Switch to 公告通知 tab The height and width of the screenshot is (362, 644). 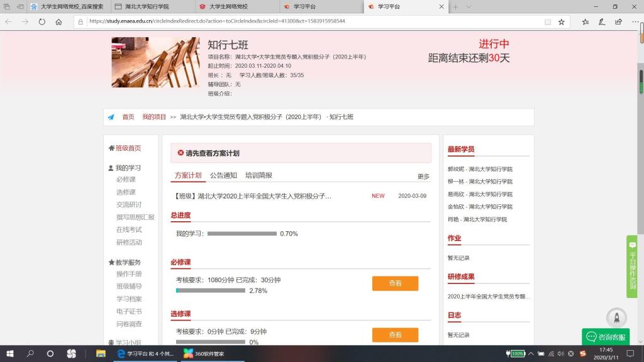[x=223, y=175]
